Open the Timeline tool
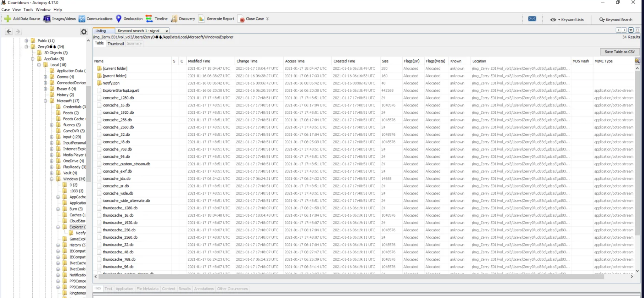This screenshot has height=298, width=644. (x=157, y=19)
